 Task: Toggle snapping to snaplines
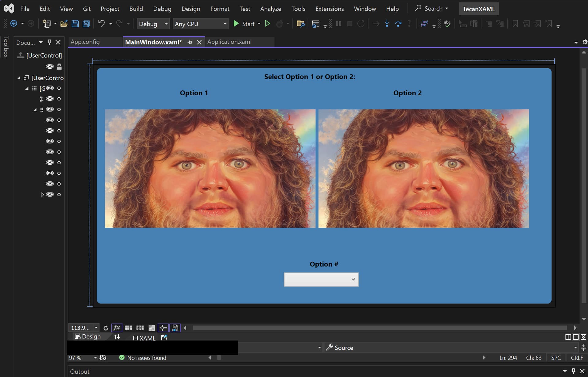point(163,328)
